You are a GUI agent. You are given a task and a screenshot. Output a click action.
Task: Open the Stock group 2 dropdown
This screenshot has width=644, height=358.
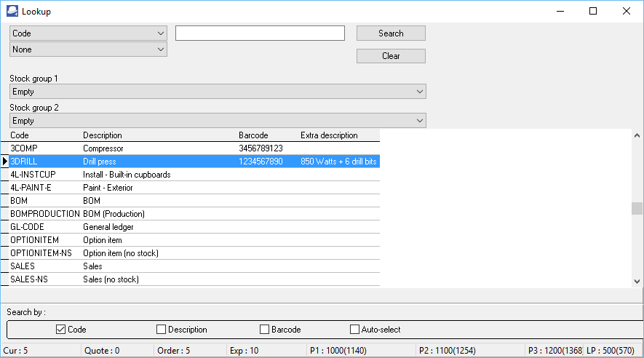(x=218, y=121)
